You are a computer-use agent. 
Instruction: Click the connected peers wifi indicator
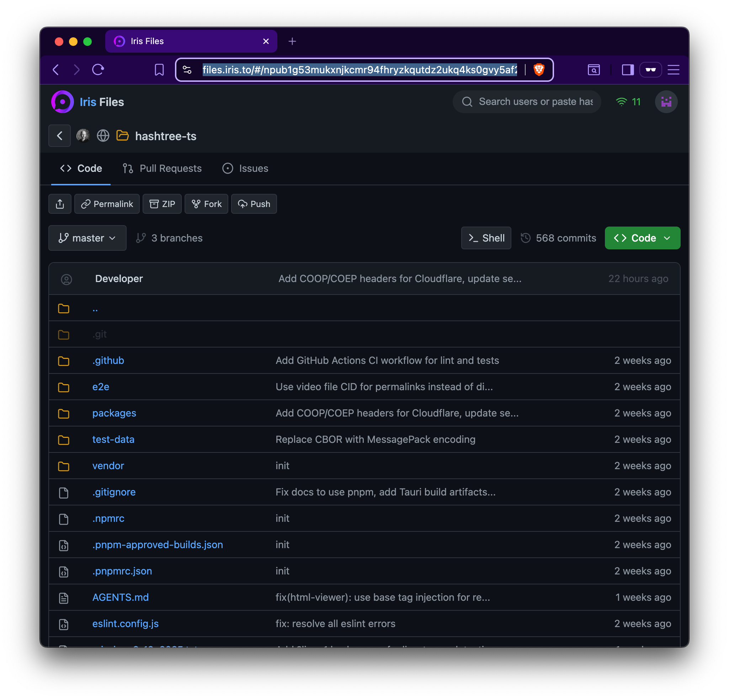[628, 102]
